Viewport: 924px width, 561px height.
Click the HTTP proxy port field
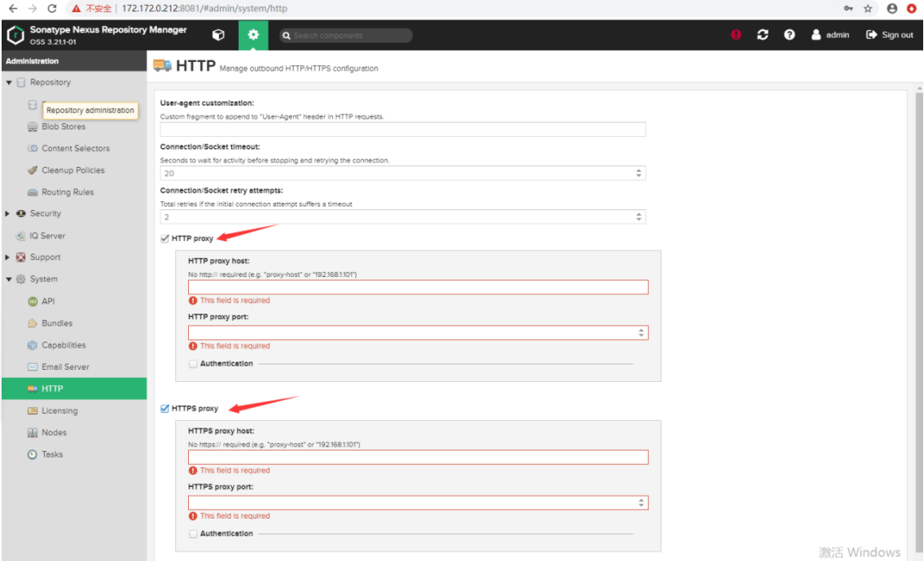point(418,332)
